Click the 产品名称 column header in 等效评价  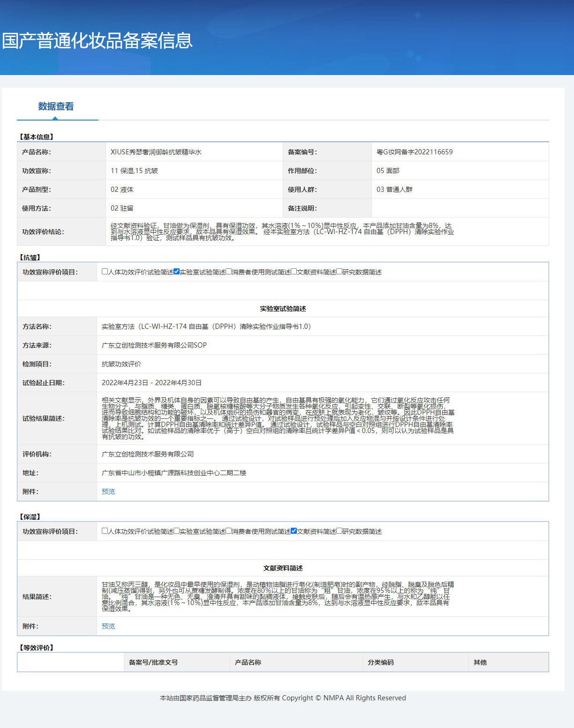coord(248,662)
